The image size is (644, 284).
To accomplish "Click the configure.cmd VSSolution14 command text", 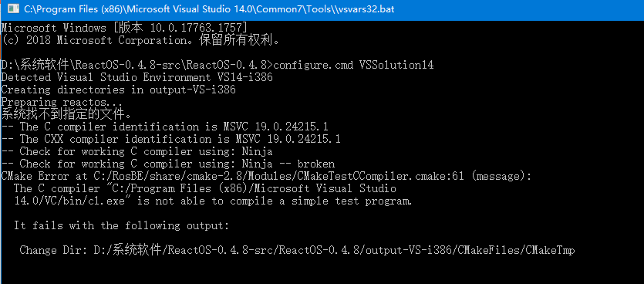I will click(353, 65).
